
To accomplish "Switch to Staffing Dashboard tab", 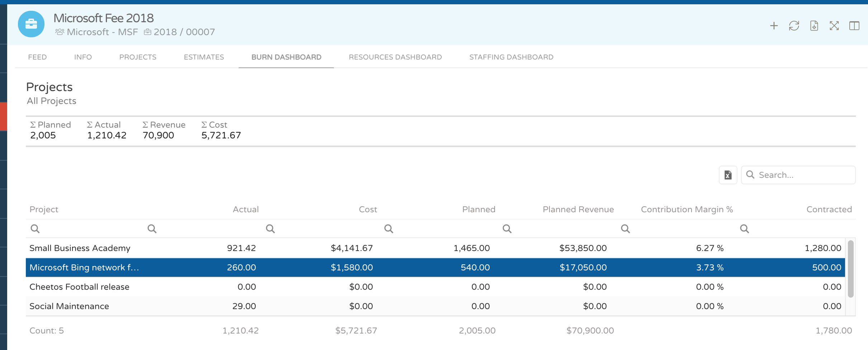I will (x=511, y=57).
